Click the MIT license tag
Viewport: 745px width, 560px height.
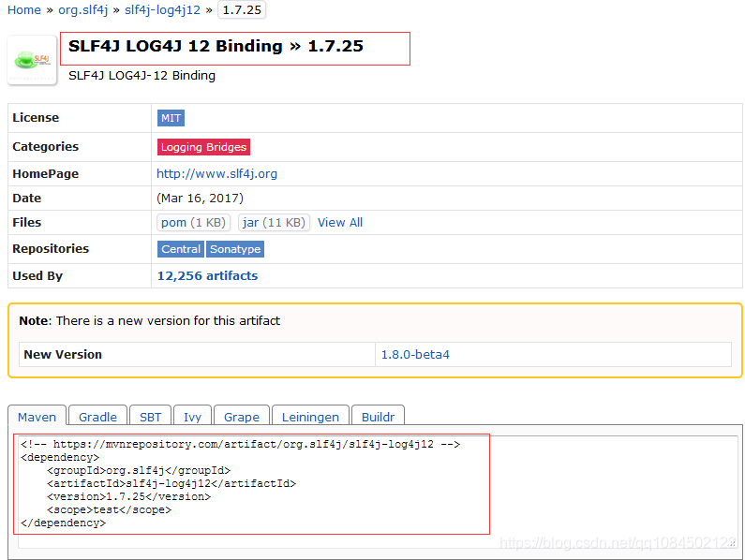171,118
